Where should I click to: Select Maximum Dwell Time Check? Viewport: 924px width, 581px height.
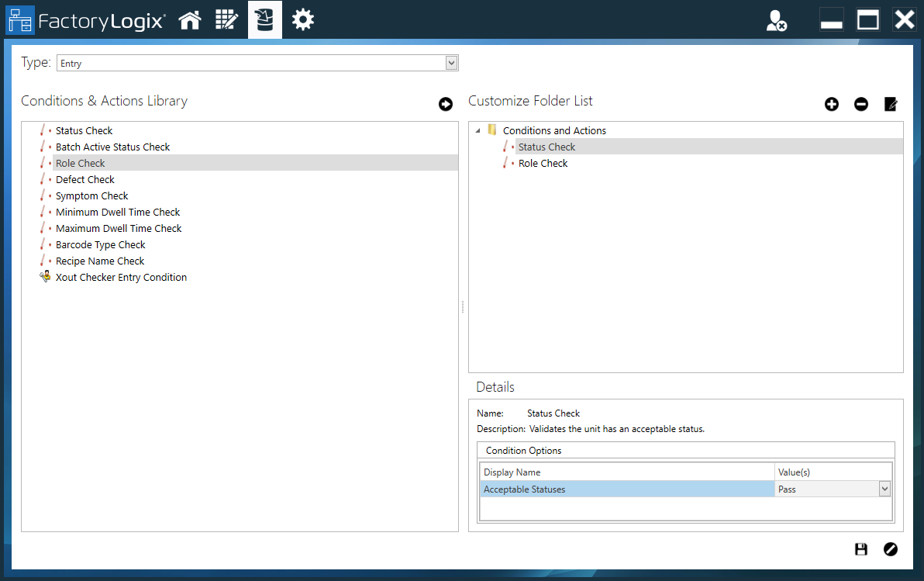pyautogui.click(x=119, y=228)
